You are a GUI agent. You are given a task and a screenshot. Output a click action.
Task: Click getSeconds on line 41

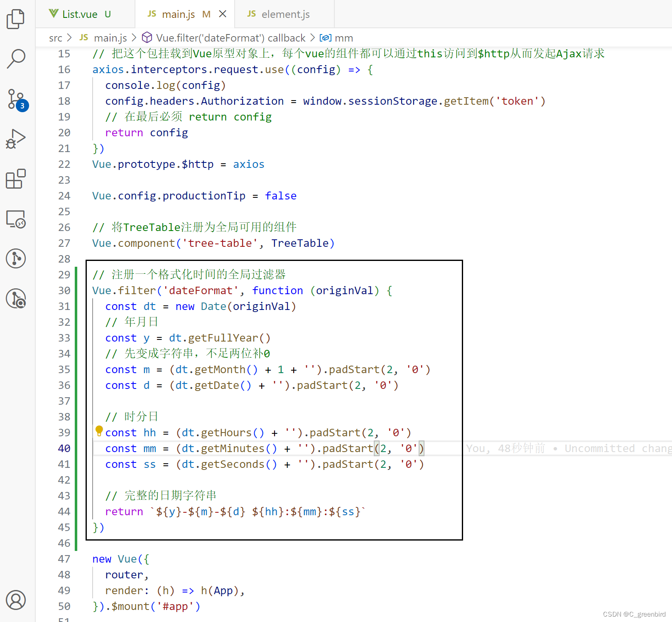[x=233, y=464]
